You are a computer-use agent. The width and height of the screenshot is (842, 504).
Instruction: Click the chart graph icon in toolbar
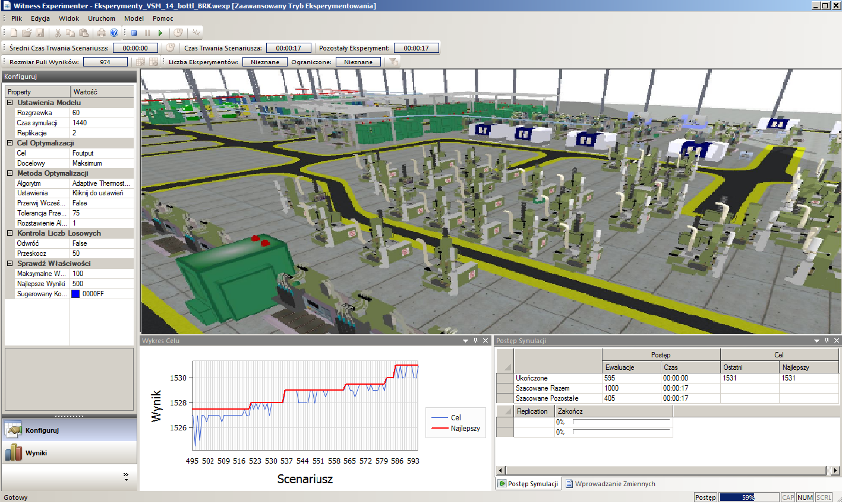[x=196, y=33]
